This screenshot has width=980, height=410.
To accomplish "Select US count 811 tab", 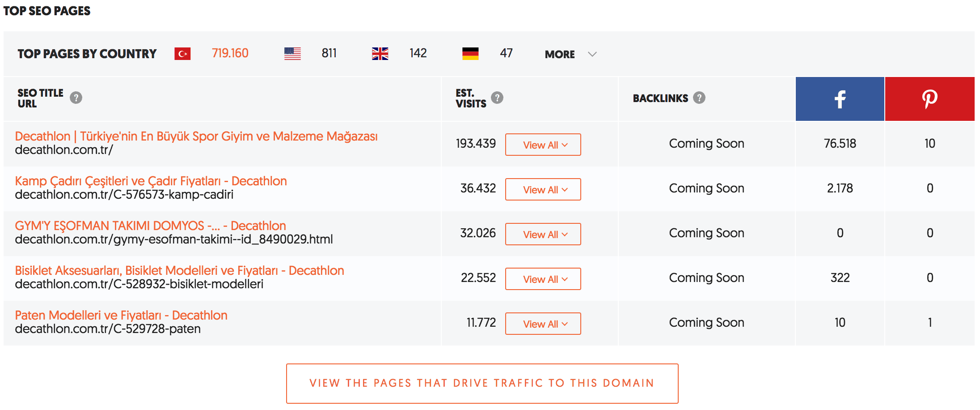I will point(329,53).
